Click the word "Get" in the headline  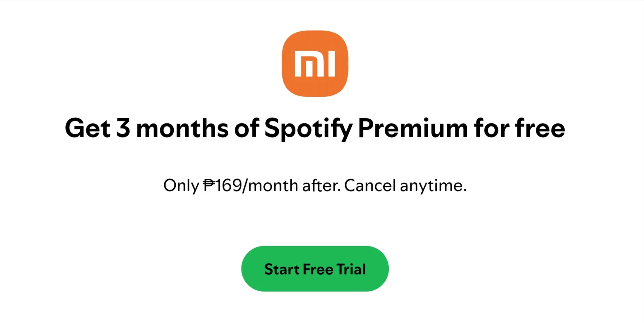(x=88, y=128)
